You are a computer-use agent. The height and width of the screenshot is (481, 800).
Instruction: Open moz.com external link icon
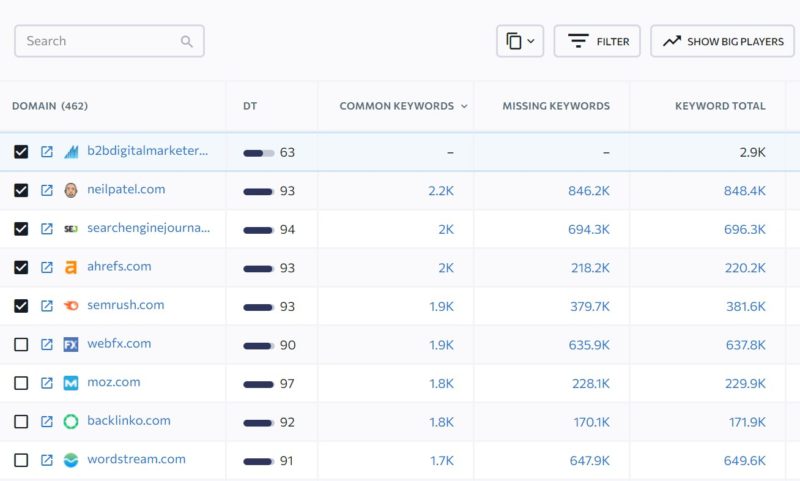tap(46, 383)
